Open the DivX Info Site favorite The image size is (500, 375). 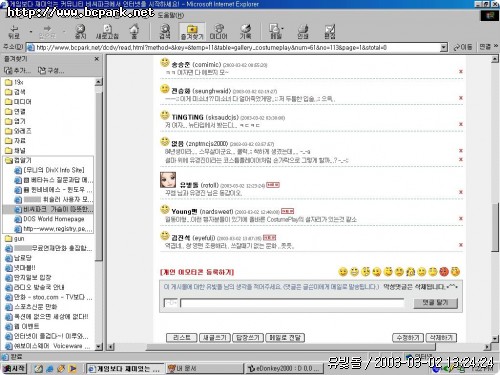tap(49, 170)
